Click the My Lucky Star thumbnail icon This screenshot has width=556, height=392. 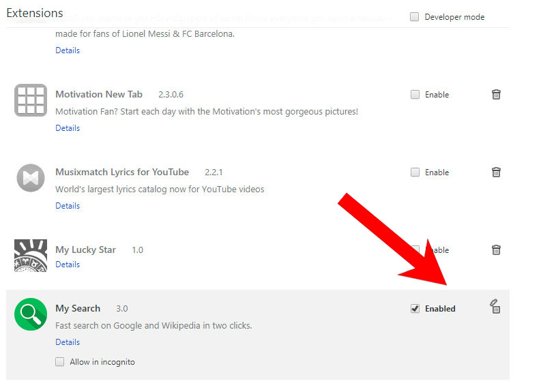coord(31,256)
